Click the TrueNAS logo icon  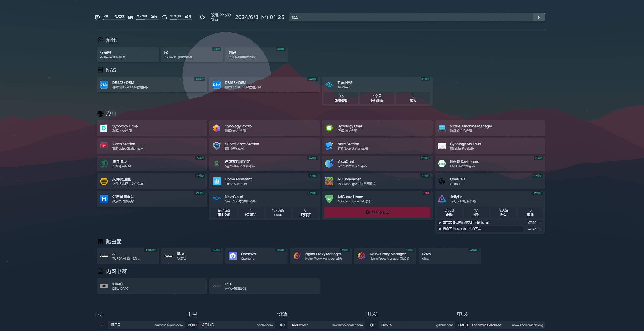[x=329, y=85]
